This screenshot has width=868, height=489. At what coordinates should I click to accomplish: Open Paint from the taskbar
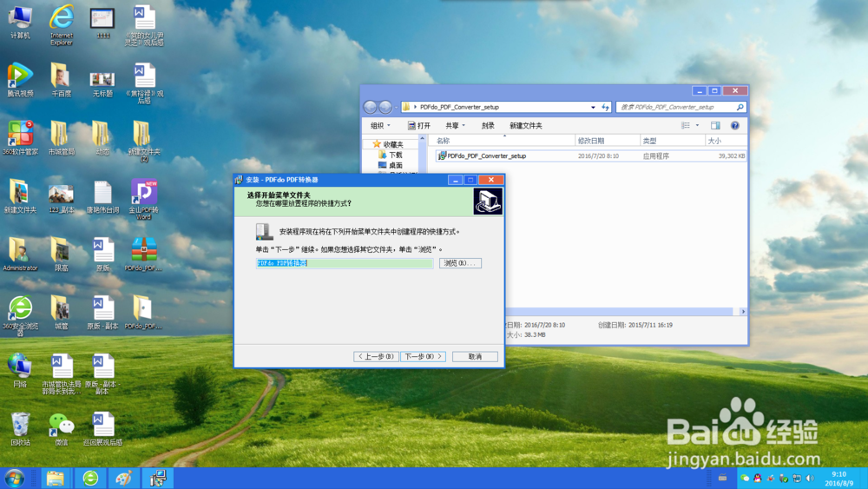pos(124,478)
